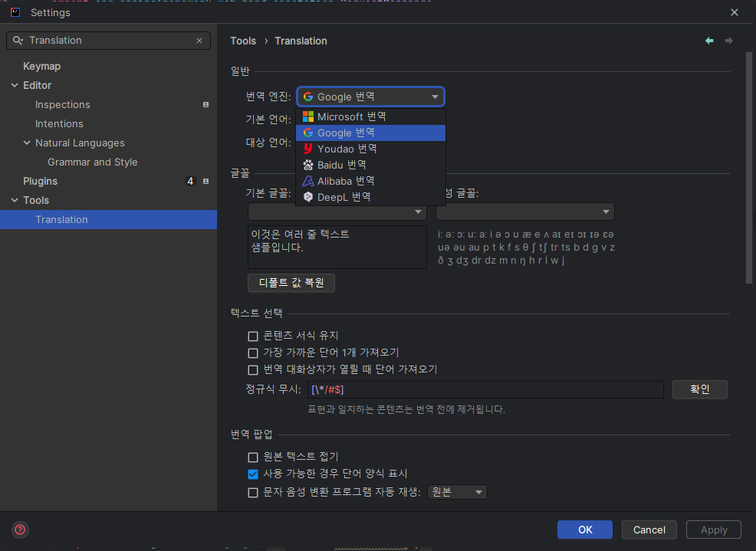This screenshot has height=551, width=756.
Task: Click the Tools breadcrumb link
Action: pos(243,41)
